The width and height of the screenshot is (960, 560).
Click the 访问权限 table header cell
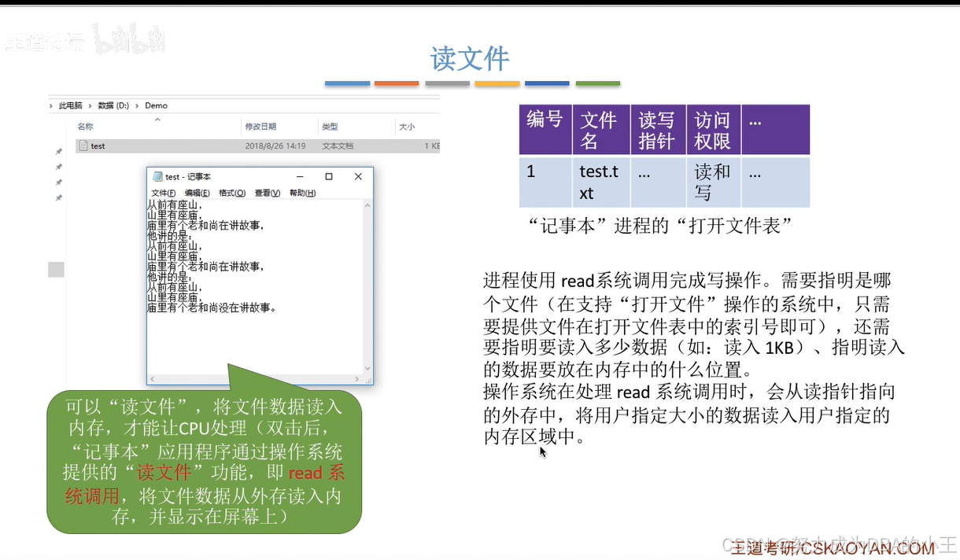point(713,130)
